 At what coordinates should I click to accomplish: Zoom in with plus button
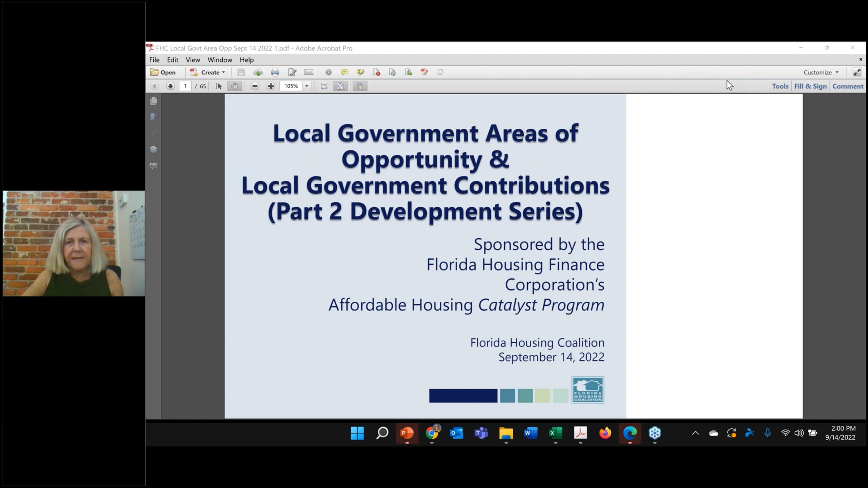pyautogui.click(x=271, y=86)
